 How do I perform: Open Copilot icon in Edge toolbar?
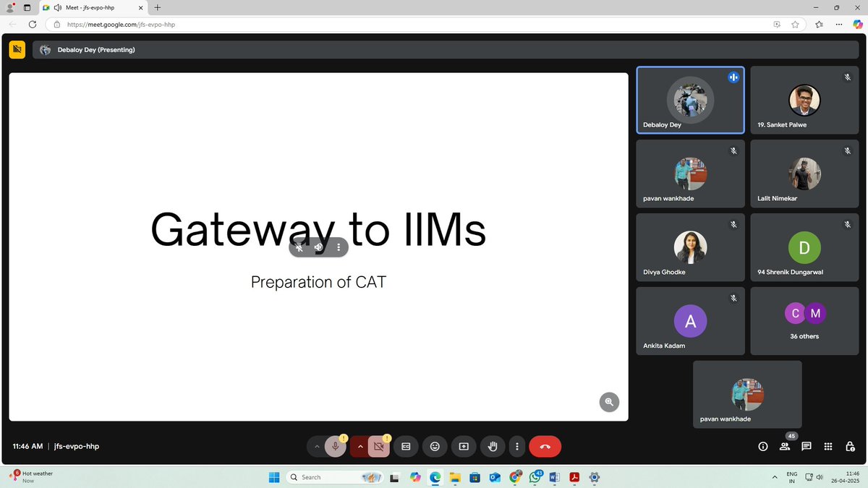pyautogui.click(x=857, y=24)
